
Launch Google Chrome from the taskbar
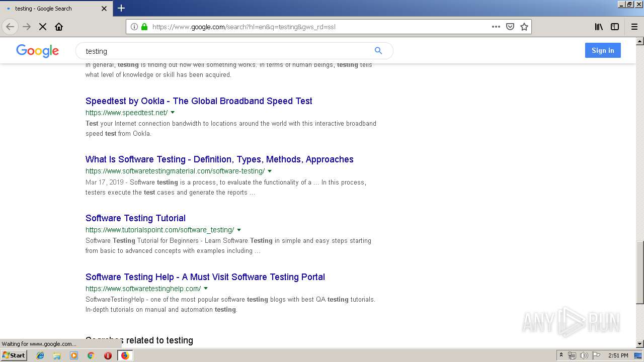pos(91,355)
